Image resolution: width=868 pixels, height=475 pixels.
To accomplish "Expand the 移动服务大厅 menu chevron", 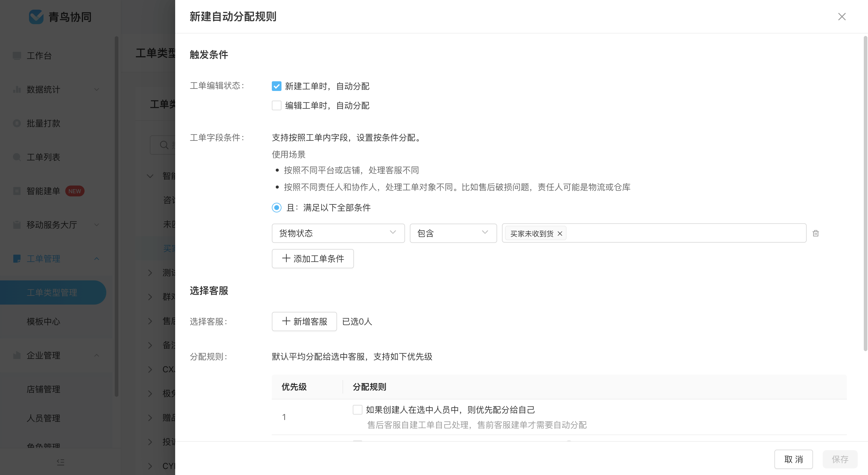I will pyautogui.click(x=96, y=225).
